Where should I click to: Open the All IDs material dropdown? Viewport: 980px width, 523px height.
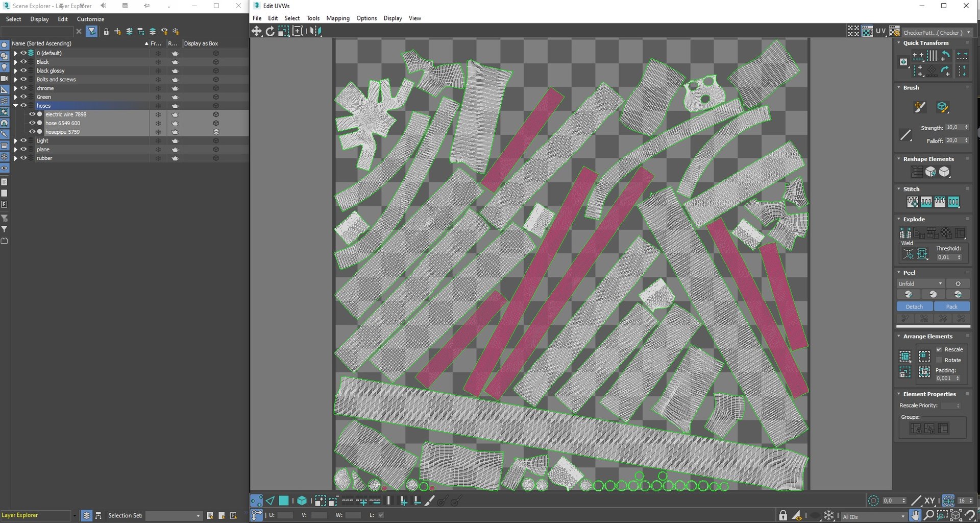pyautogui.click(x=873, y=516)
